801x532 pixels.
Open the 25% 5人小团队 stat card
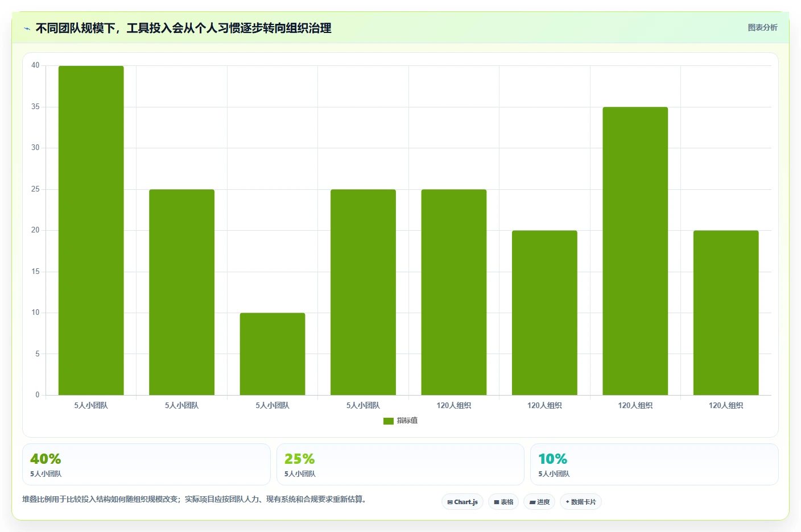[x=400, y=464]
